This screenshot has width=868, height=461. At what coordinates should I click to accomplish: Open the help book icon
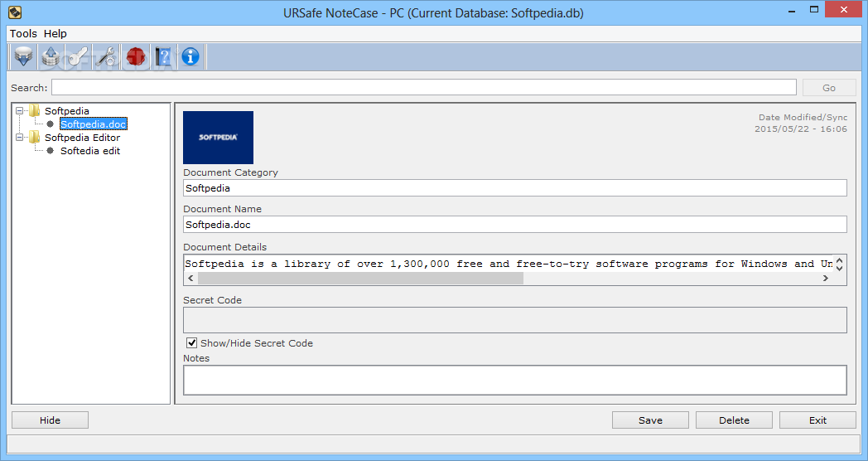point(163,56)
